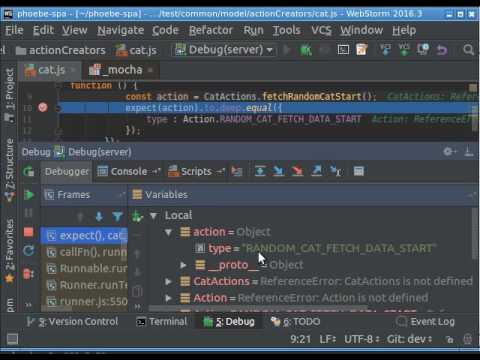Select the Runnable.run frame

[x=84, y=269]
